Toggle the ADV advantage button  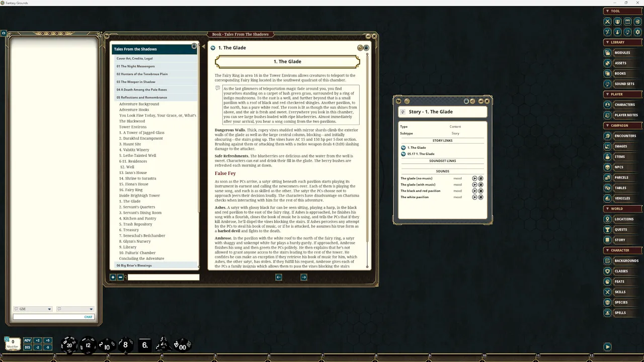click(x=28, y=340)
